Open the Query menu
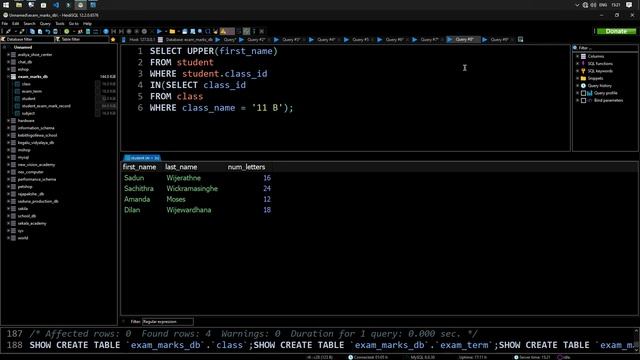 pyautogui.click(x=45, y=24)
